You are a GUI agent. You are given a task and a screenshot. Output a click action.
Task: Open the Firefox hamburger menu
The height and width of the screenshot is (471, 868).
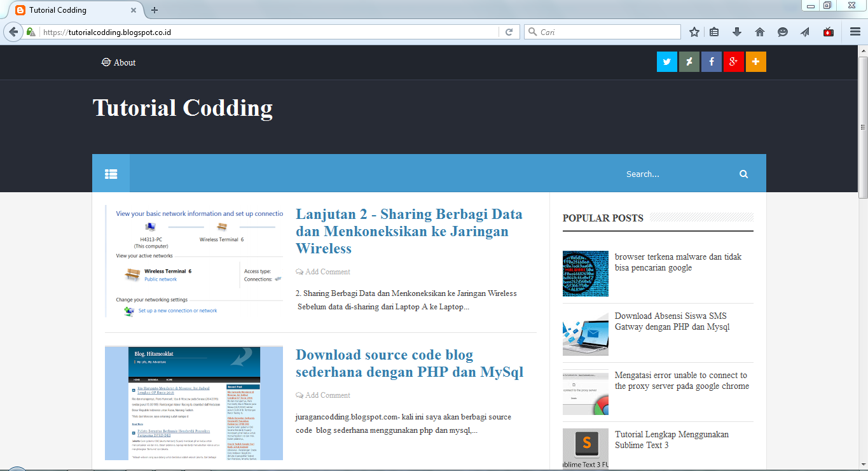(x=855, y=31)
